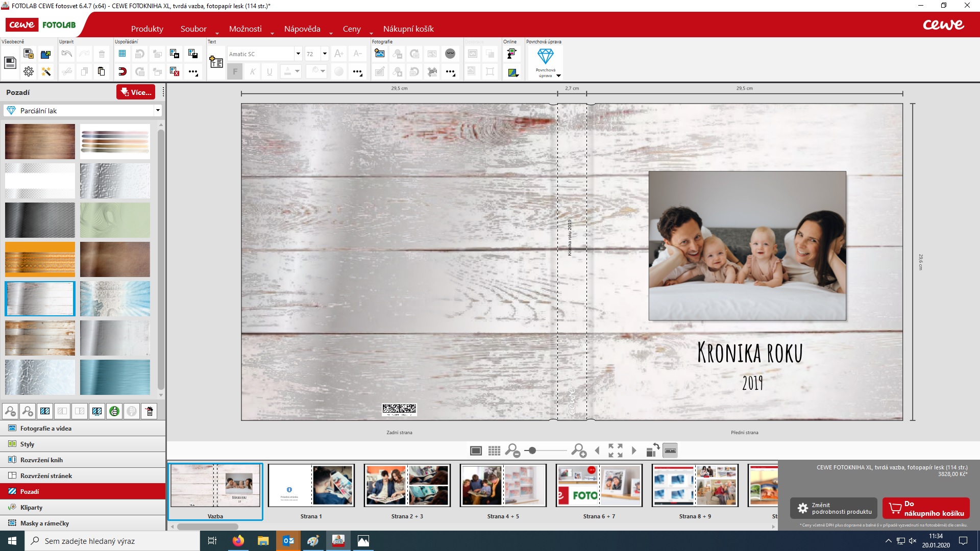This screenshot has width=980, height=551.
Task: Switch to page overview grid view
Action: [494, 451]
